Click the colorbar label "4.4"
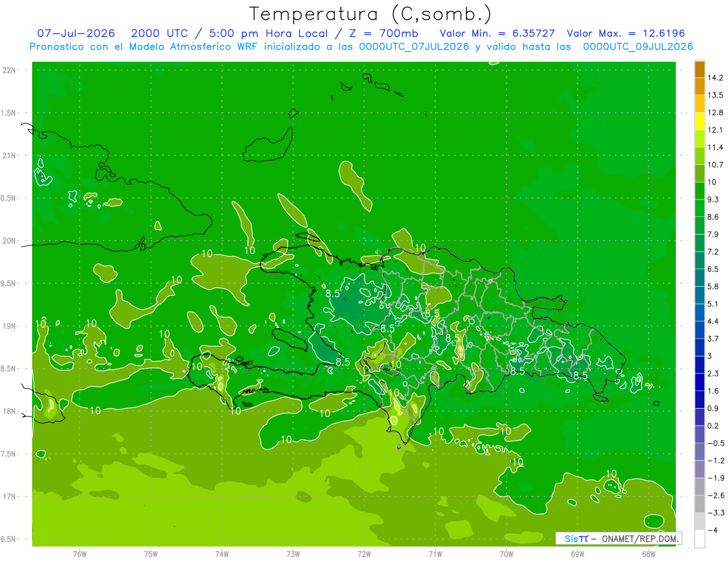The height and width of the screenshot is (562, 728). pyautogui.click(x=713, y=321)
